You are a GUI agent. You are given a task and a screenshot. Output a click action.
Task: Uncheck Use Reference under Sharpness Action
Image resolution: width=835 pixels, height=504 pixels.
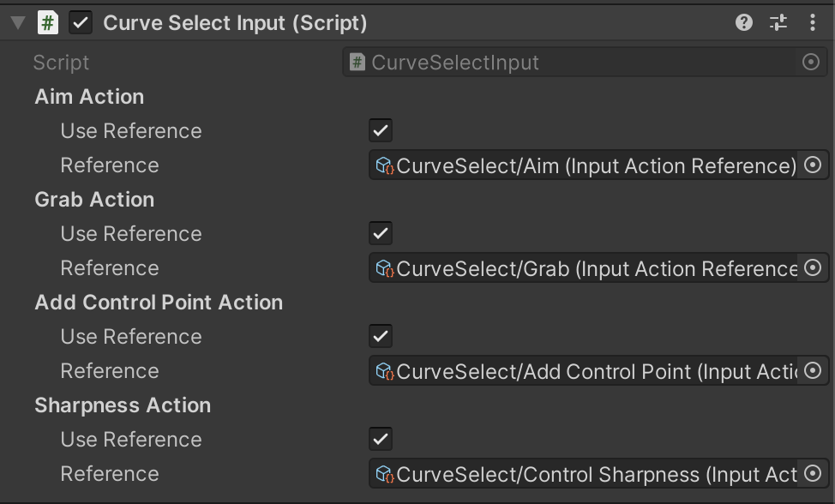(x=381, y=440)
